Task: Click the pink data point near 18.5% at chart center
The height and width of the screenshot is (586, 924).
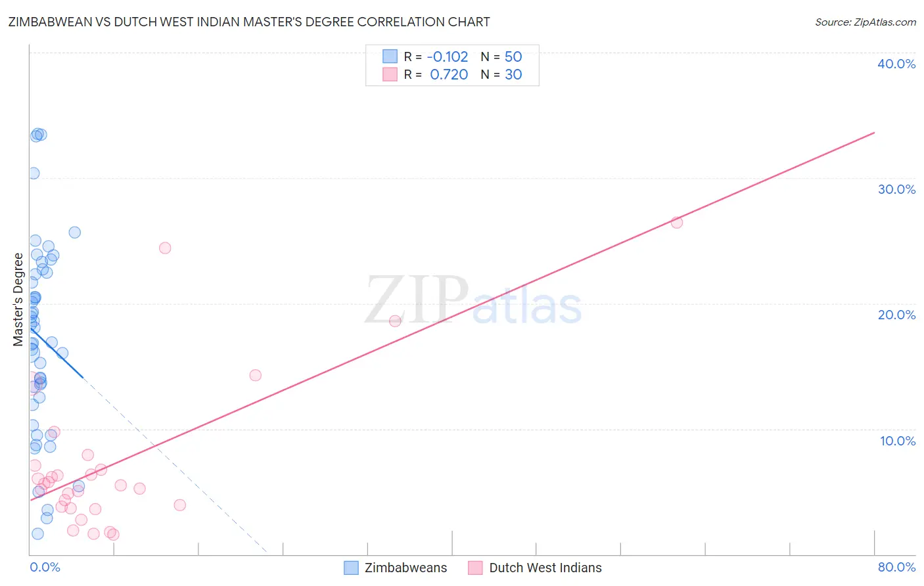Action: 395,321
